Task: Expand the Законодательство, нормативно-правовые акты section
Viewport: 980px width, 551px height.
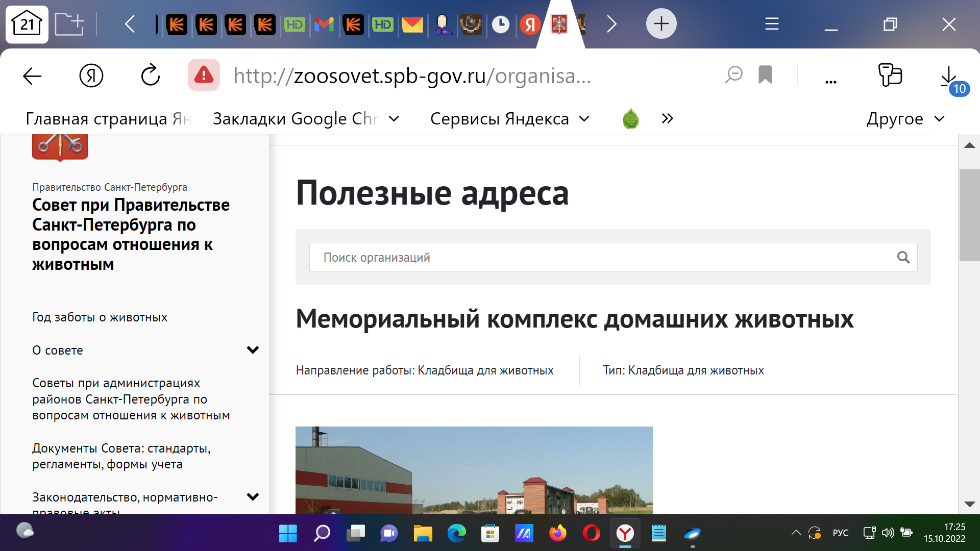Action: [x=252, y=496]
